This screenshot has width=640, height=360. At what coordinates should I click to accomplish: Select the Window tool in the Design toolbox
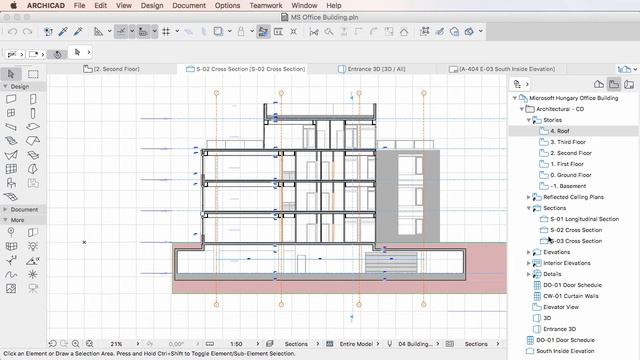(x=11, y=113)
